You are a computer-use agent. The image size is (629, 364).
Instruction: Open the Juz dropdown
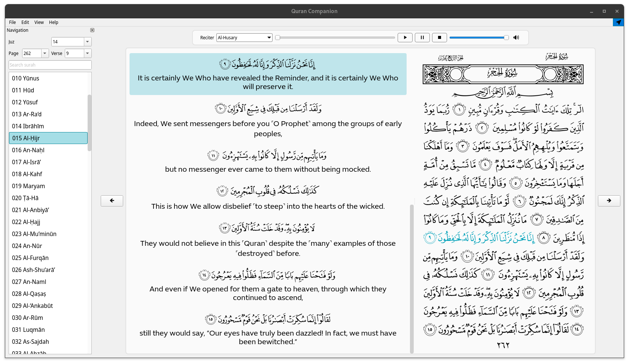pos(88,42)
